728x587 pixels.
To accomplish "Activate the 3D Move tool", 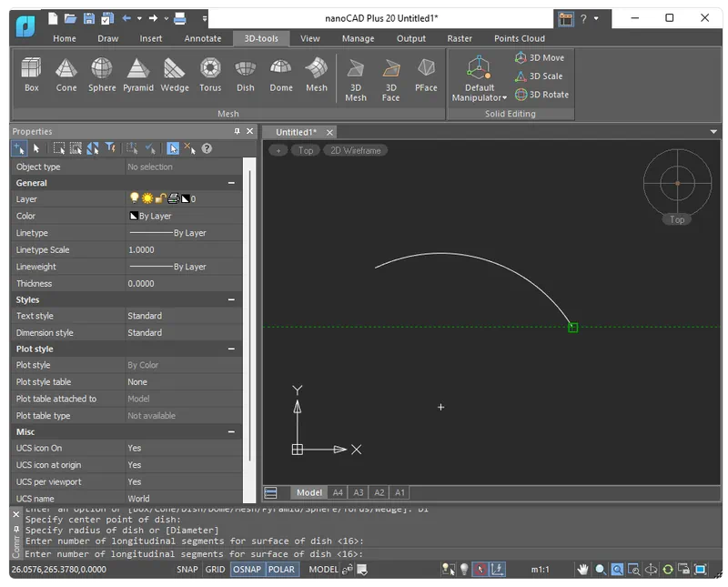I will [x=540, y=57].
